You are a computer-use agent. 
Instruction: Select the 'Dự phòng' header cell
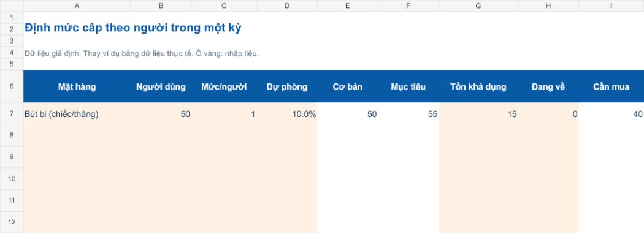[x=286, y=86]
